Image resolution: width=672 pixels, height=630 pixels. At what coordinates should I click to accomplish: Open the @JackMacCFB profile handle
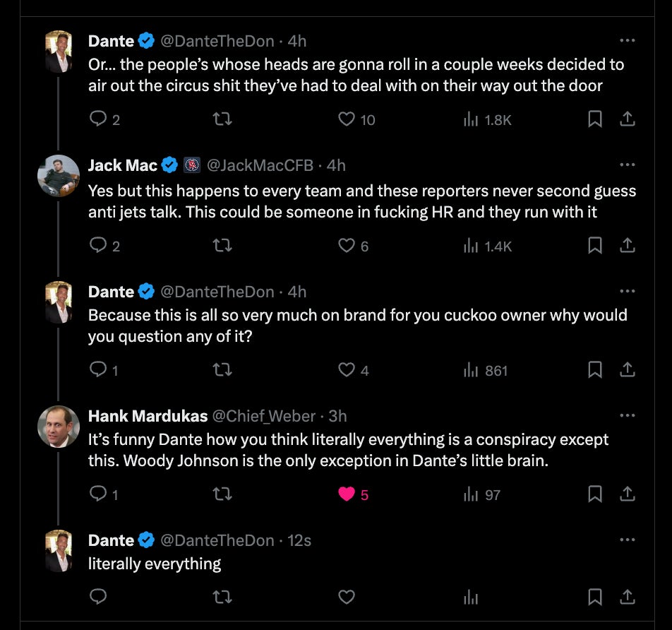pyautogui.click(x=259, y=165)
